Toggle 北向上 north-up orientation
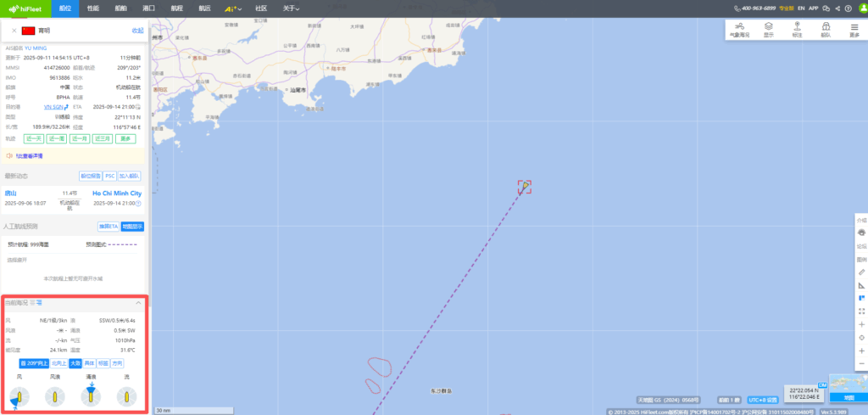The height and width of the screenshot is (415, 868). tap(59, 363)
